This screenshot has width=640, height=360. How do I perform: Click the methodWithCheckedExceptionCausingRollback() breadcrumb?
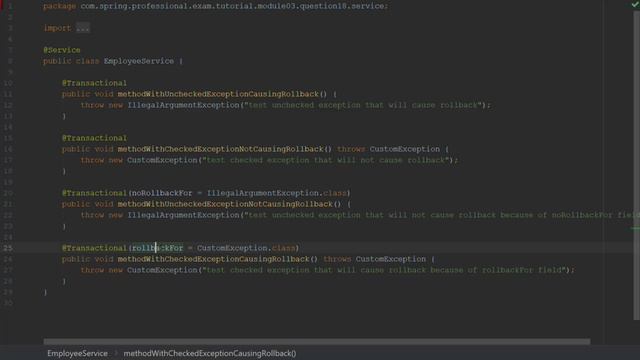point(210,353)
